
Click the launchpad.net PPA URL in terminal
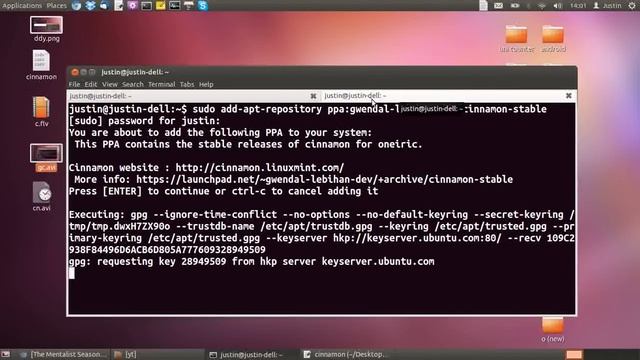tap(324, 180)
